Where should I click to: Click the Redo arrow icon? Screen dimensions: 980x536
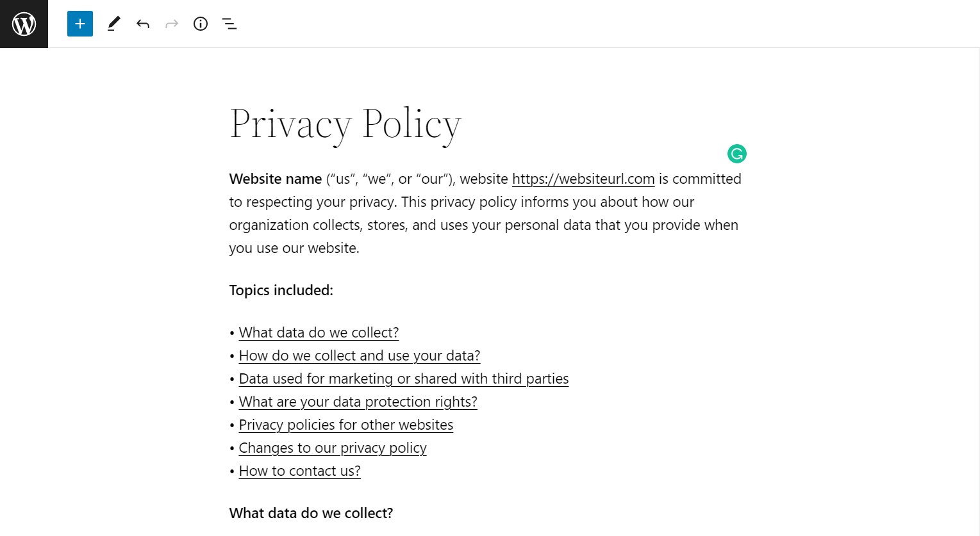(171, 24)
